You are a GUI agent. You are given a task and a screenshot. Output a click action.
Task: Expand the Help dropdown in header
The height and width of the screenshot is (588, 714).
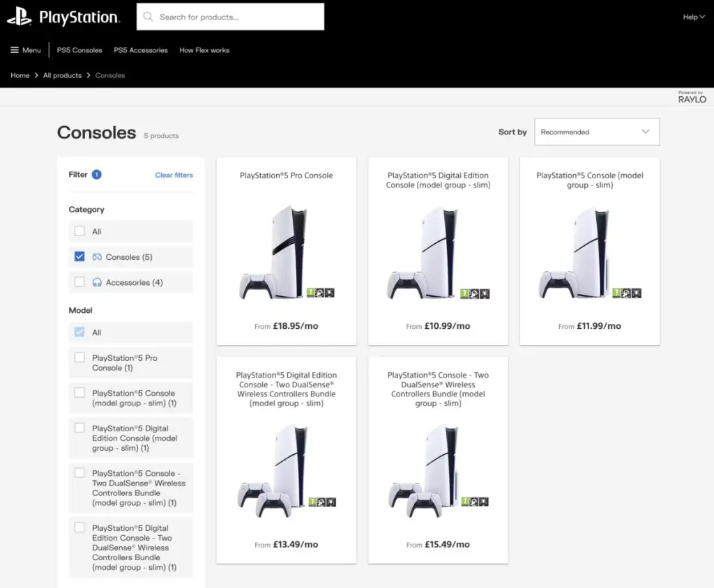pyautogui.click(x=693, y=17)
